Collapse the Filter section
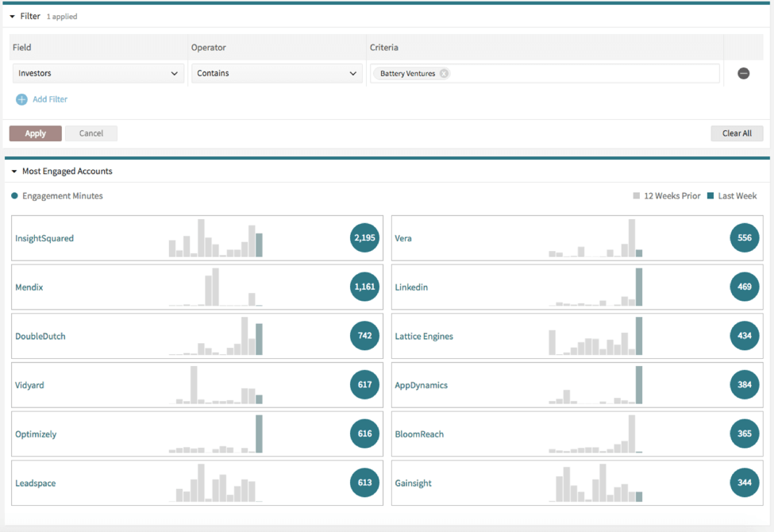 tap(13, 17)
